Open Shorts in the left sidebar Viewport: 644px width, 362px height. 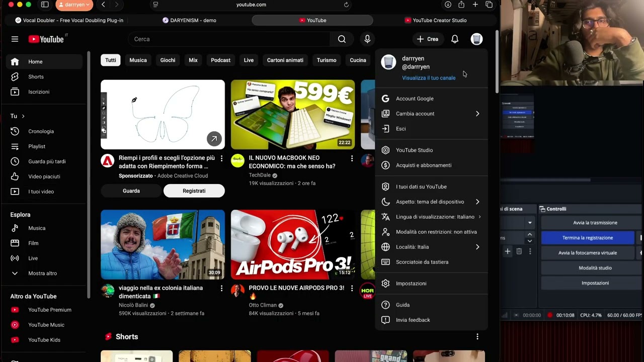(44, 77)
